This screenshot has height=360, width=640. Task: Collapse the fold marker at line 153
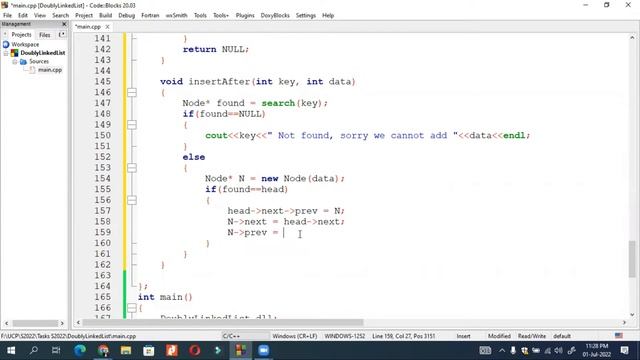(x=131, y=168)
